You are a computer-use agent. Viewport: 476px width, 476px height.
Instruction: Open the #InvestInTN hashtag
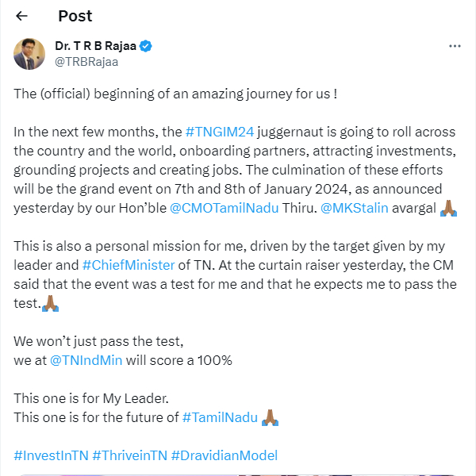tap(50, 455)
